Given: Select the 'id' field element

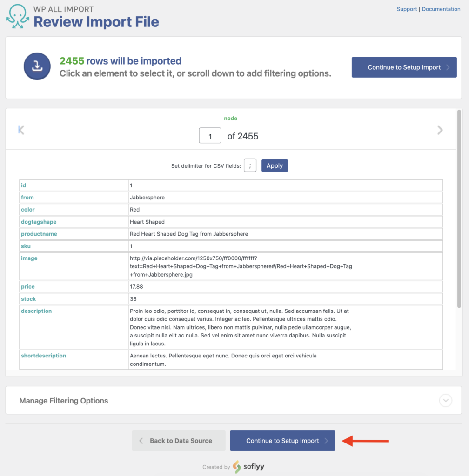Looking at the screenshot, I should [x=24, y=185].
